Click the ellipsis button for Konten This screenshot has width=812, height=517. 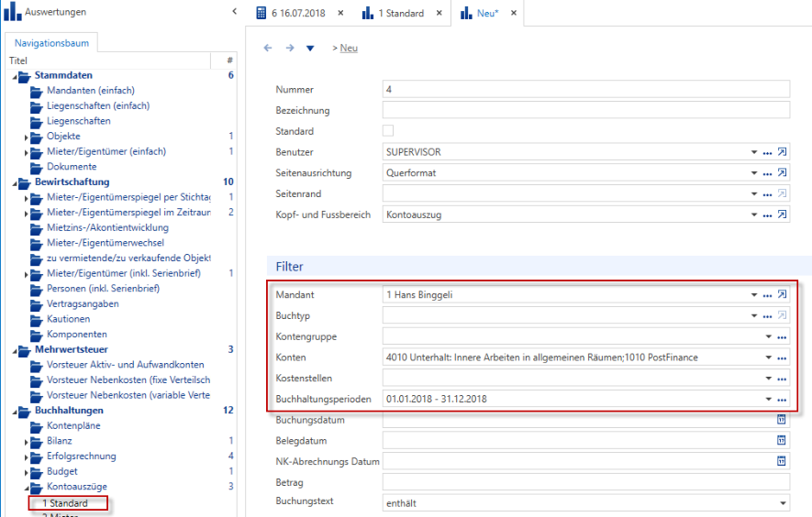click(782, 358)
